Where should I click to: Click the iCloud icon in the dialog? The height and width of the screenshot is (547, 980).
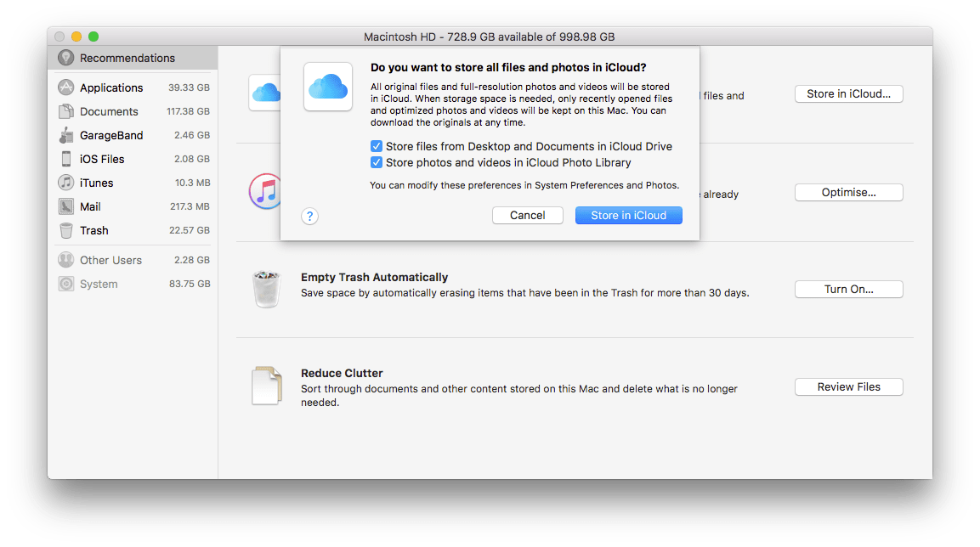(328, 87)
